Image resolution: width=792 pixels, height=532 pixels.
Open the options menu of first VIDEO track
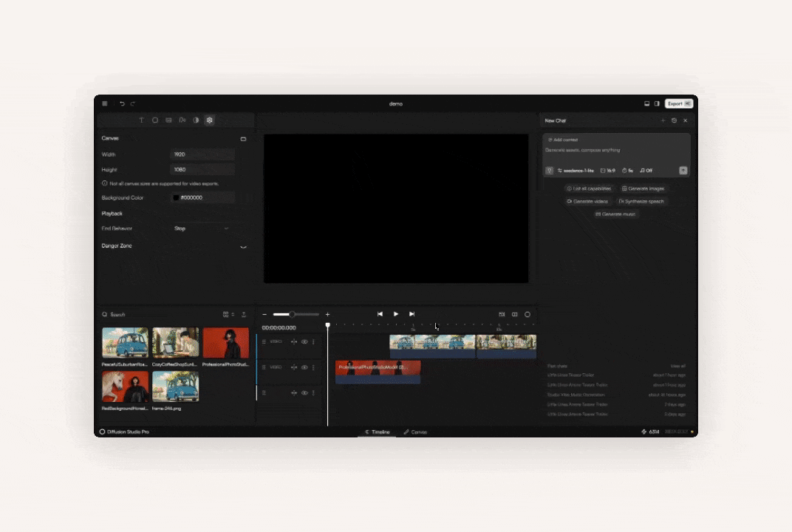point(314,342)
